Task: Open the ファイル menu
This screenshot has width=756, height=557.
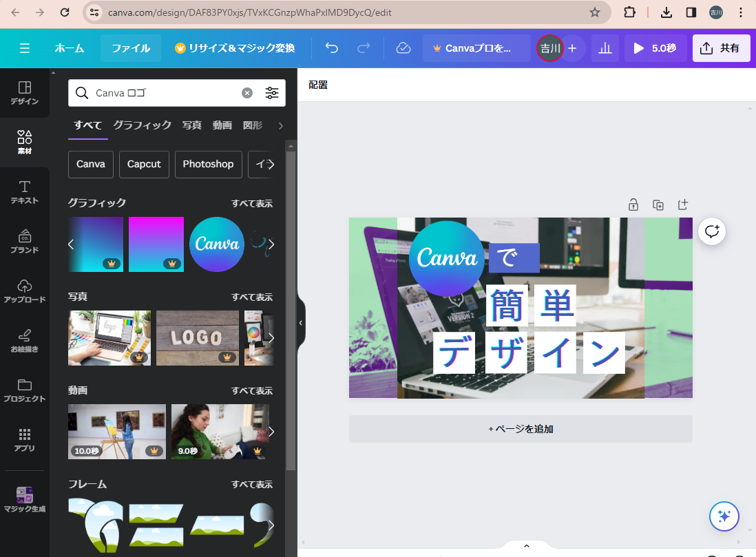Action: pos(131,48)
